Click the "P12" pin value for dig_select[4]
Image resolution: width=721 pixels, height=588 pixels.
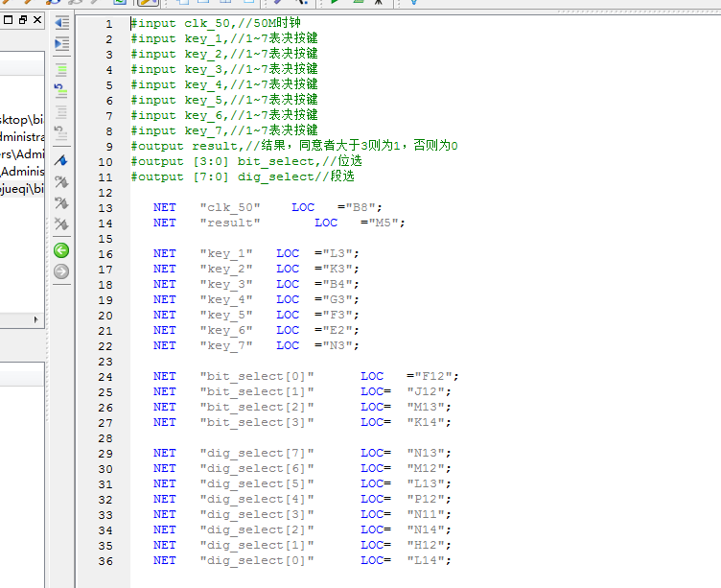tap(426, 499)
